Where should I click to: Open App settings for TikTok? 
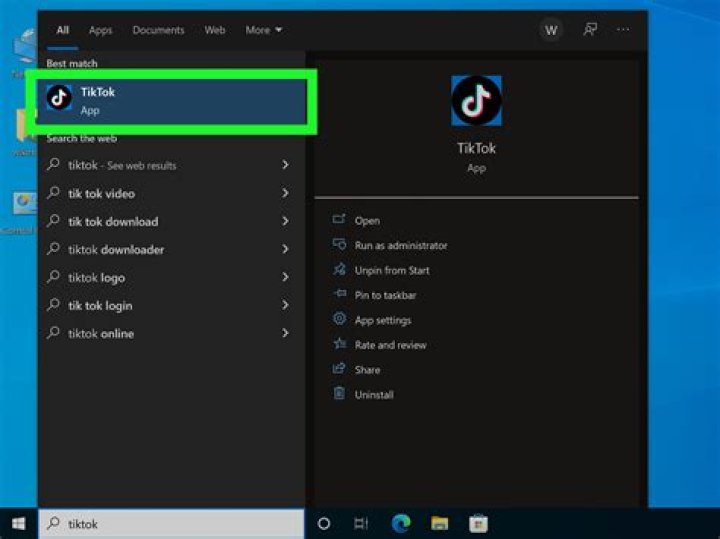point(383,320)
